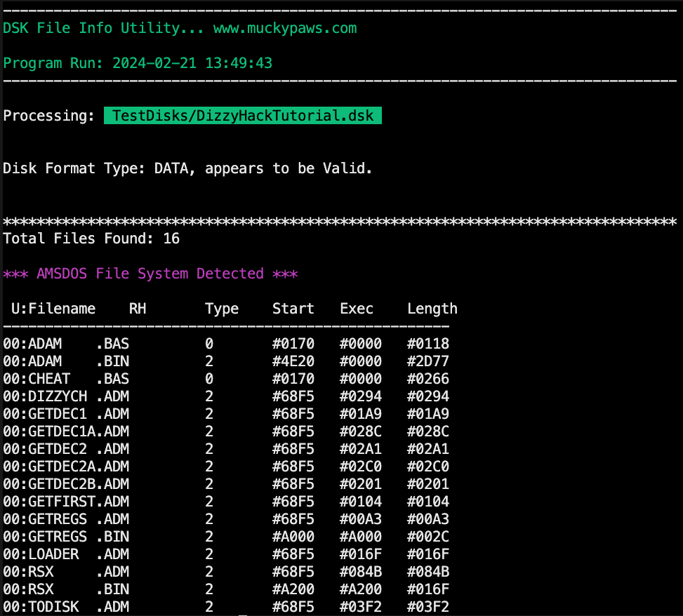
Task: Click length value #0201 in GETDEC2B row
Action: [427, 484]
